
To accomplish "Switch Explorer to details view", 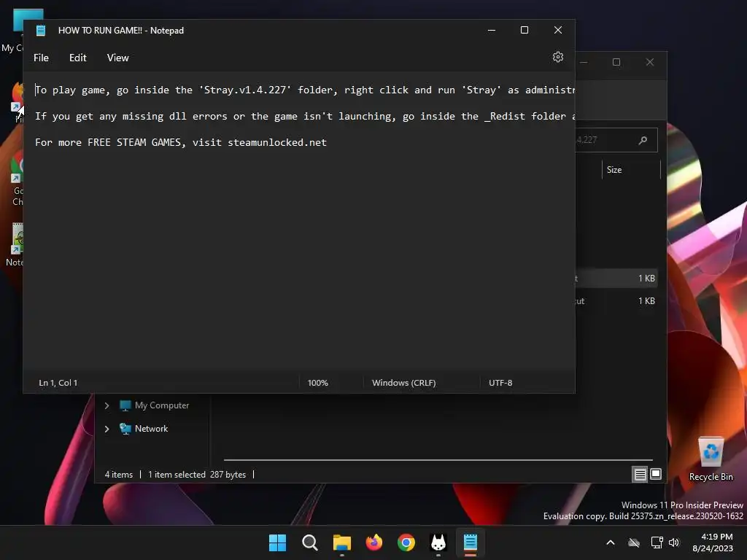I will coord(640,474).
